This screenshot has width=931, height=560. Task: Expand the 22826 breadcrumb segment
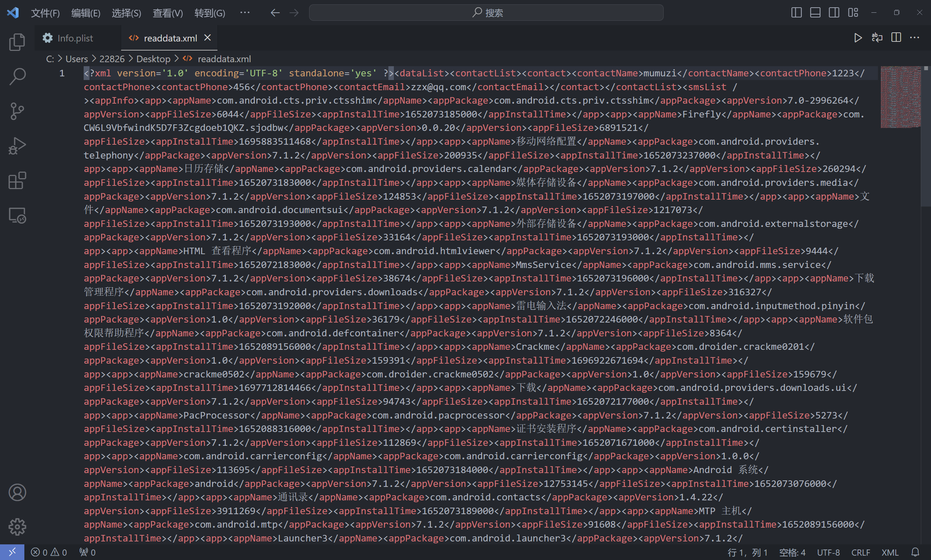tap(112, 59)
